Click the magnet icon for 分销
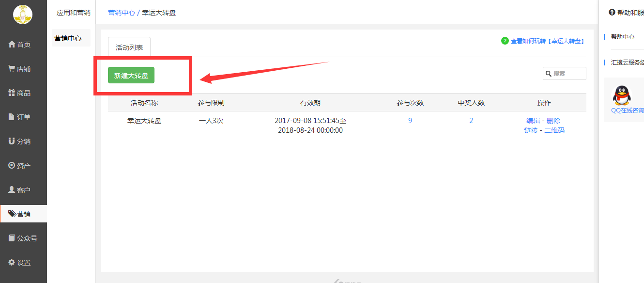 (12, 141)
